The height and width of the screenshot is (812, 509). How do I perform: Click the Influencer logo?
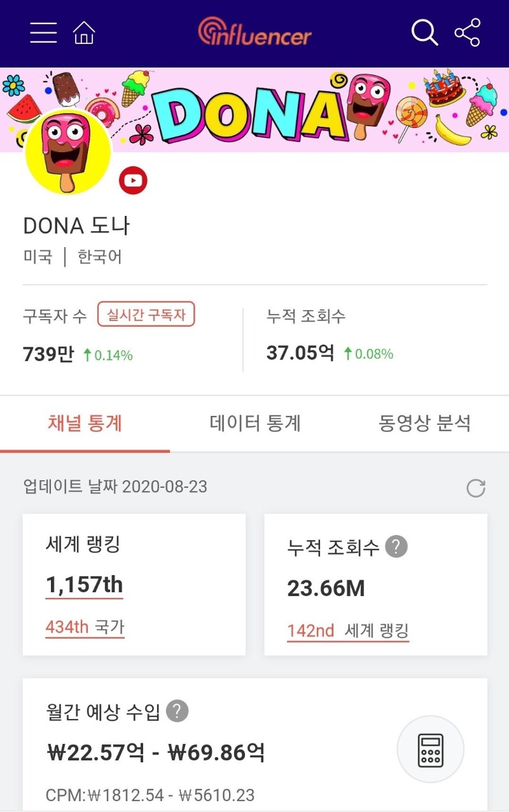click(x=254, y=32)
